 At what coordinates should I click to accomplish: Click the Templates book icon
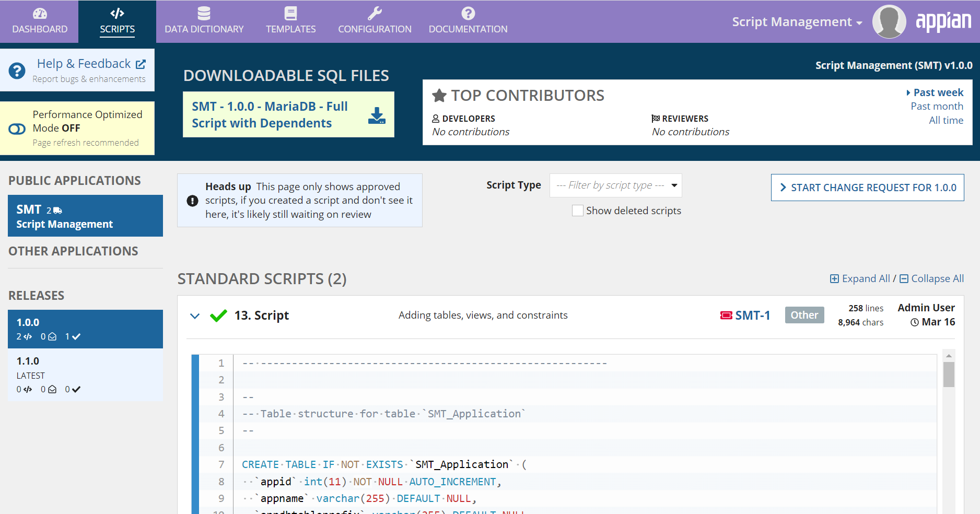(290, 14)
